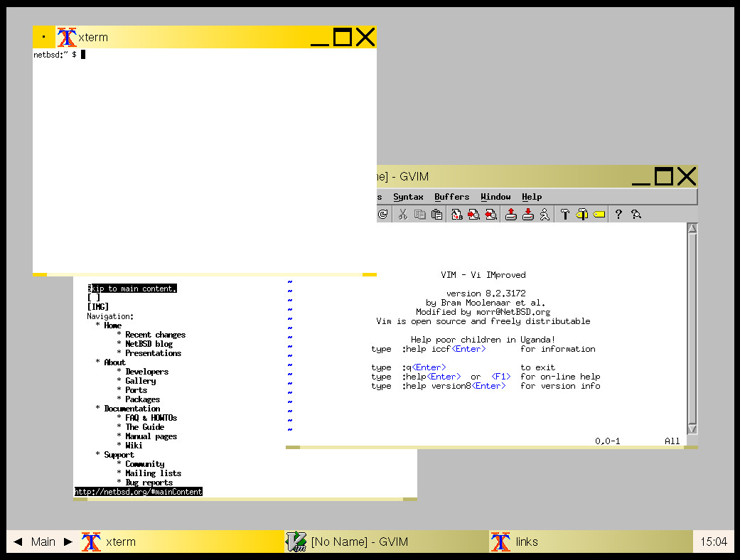740x560 pixels.
Task: Click the Make hammer icon in GVIM
Action: [x=564, y=215]
